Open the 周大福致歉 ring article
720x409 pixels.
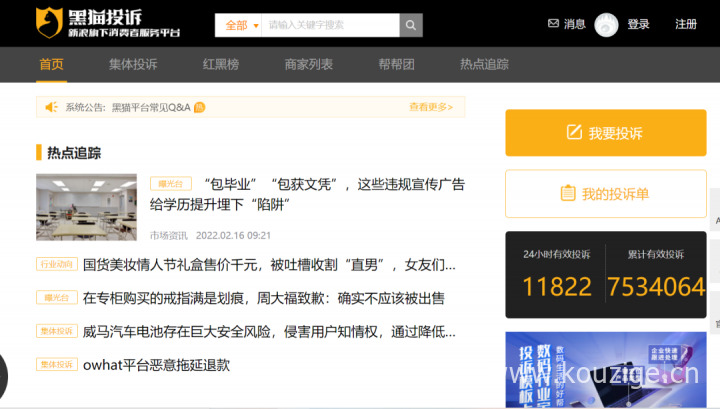(264, 298)
